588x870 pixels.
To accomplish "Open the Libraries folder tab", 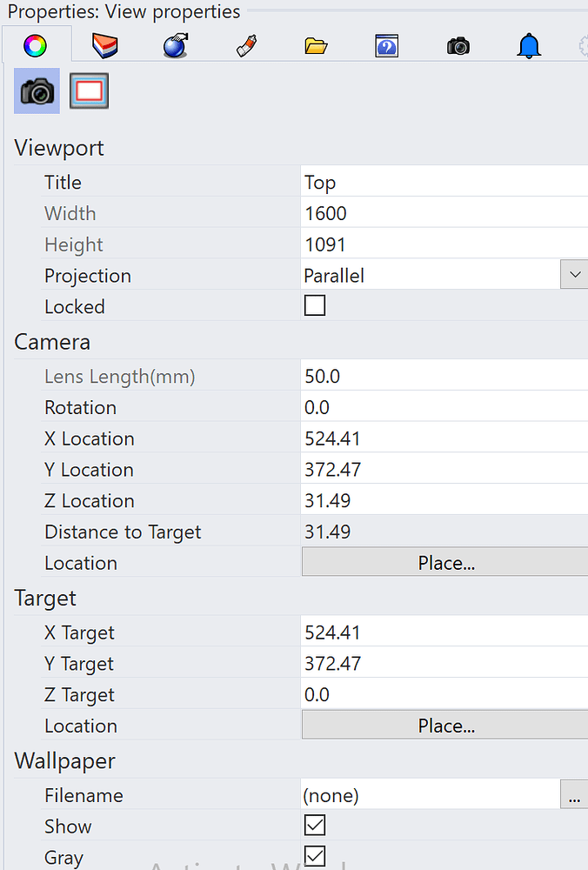I will coord(317,45).
